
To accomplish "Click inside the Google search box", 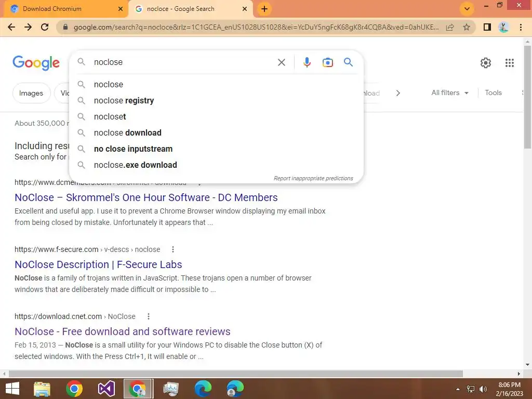I will [x=183, y=62].
